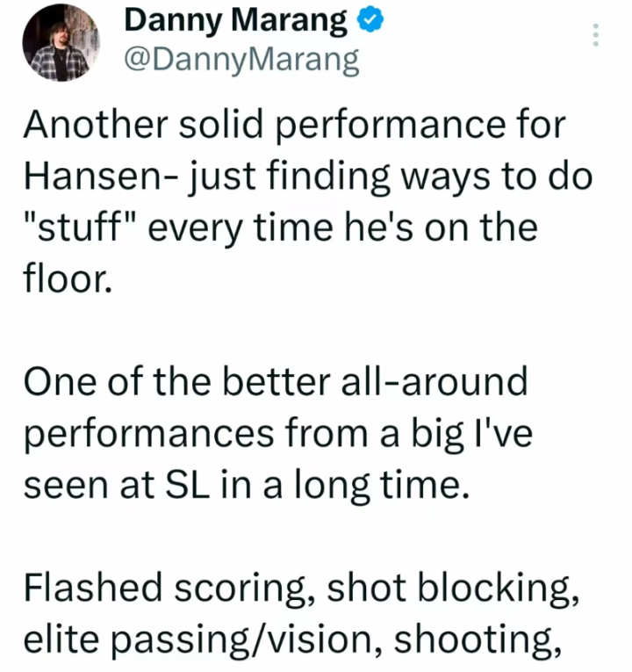The width and height of the screenshot is (632, 672).
Task: Select the line "performances from a big I've"
Action: (278, 436)
